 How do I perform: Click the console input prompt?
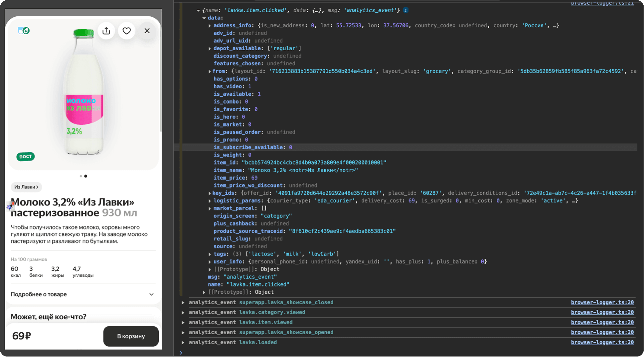(x=409, y=352)
